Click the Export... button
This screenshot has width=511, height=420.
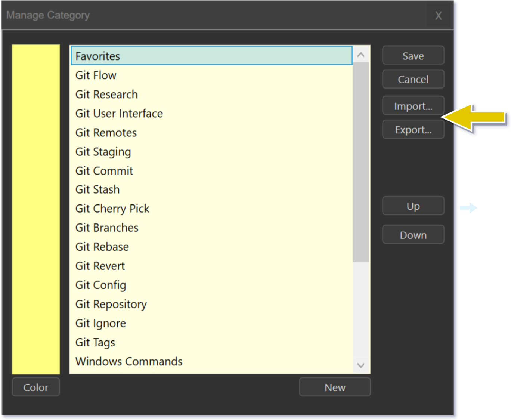point(413,130)
